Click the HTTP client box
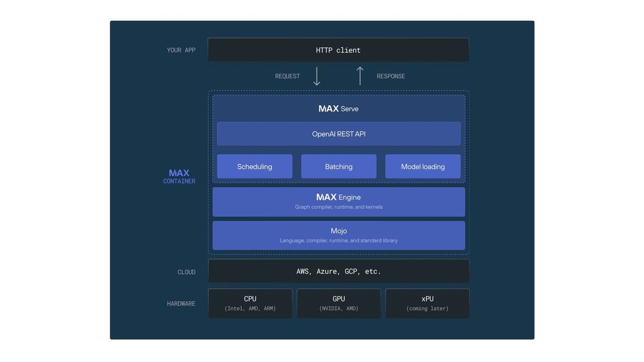The image size is (644, 362). [x=339, y=50]
